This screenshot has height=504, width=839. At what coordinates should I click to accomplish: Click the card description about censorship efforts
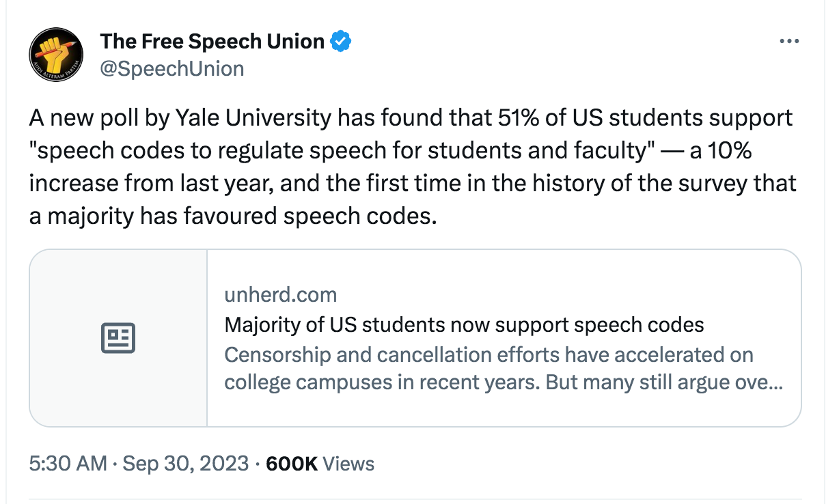coord(504,369)
